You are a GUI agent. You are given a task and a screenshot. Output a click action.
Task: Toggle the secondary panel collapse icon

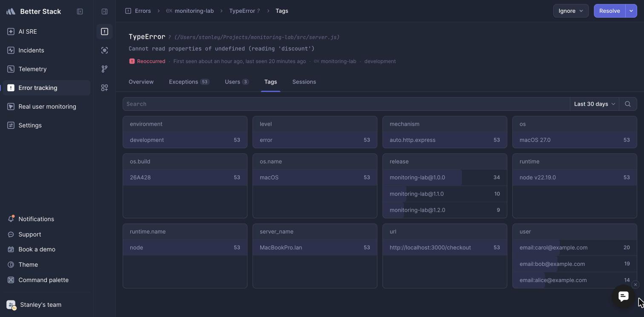point(104,12)
